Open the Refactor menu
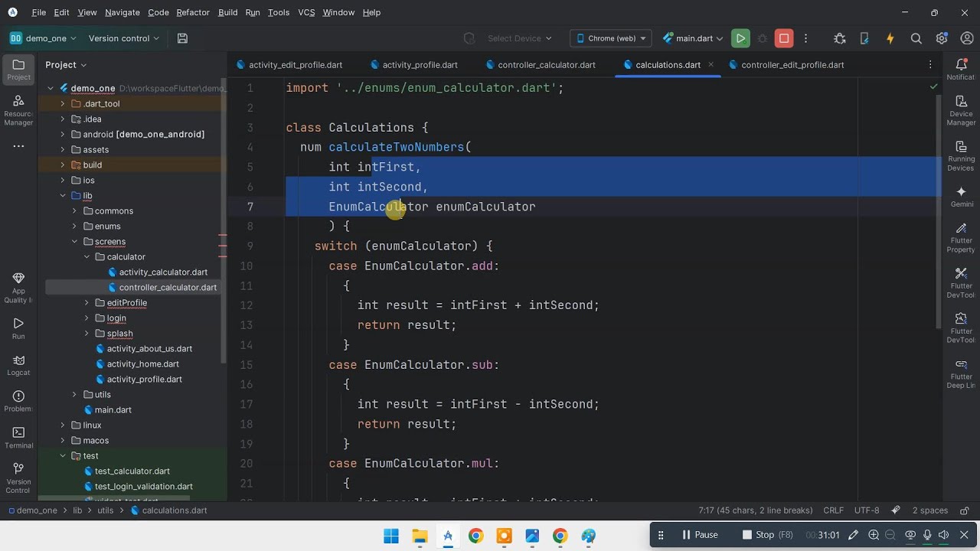This screenshot has height=551, width=980. coord(193,12)
